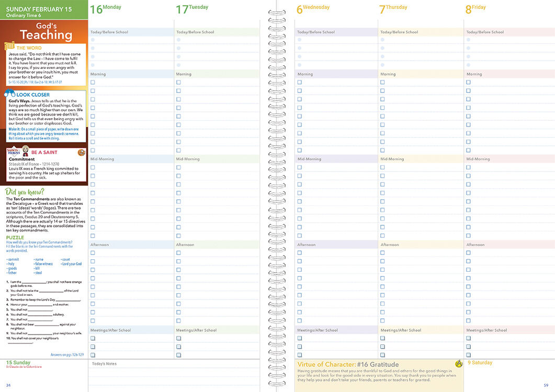555x392 pixels.
Task: Select the 16 Monday column header
Action: pos(106,9)
